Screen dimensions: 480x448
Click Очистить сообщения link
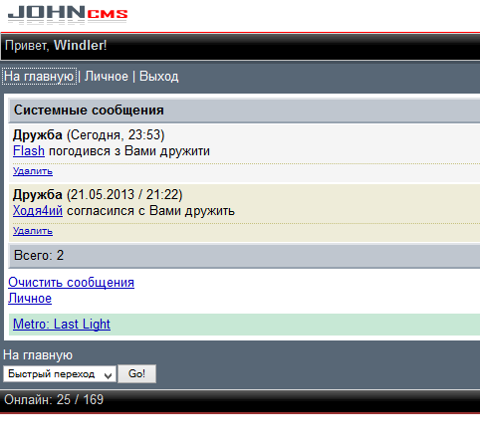[x=71, y=282]
